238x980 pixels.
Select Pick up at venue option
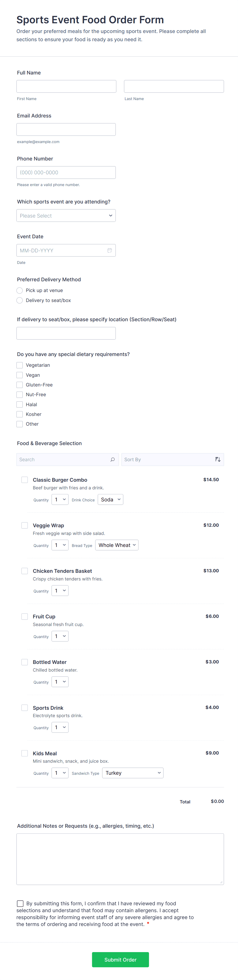click(x=20, y=291)
